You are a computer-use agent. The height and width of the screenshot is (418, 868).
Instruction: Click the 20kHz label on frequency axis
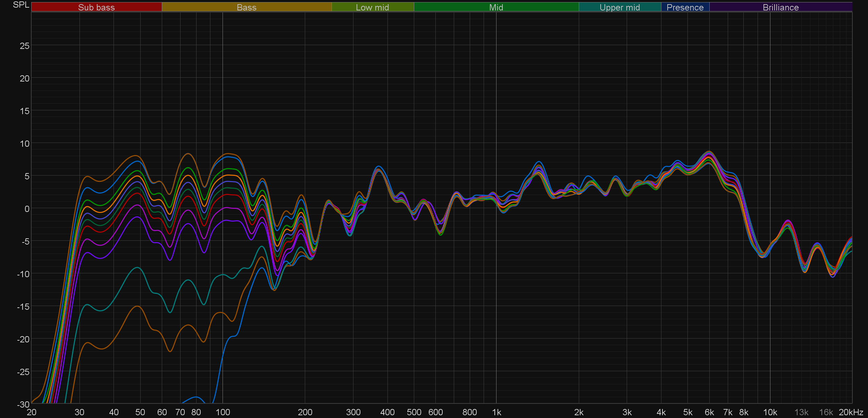point(851,412)
